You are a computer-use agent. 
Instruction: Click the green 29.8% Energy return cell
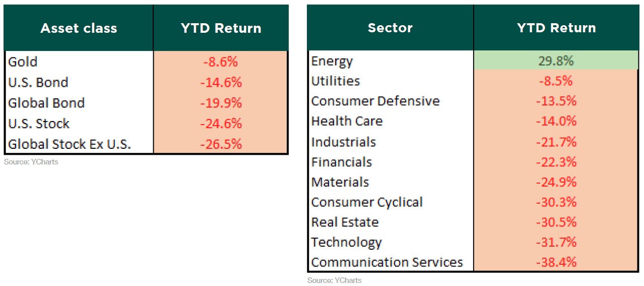556,61
